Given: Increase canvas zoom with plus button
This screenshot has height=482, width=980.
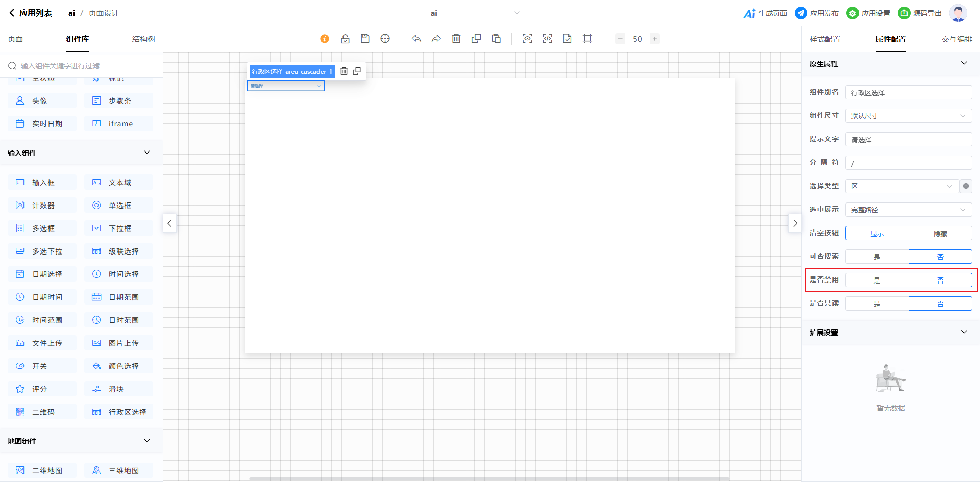Looking at the screenshot, I should [655, 39].
